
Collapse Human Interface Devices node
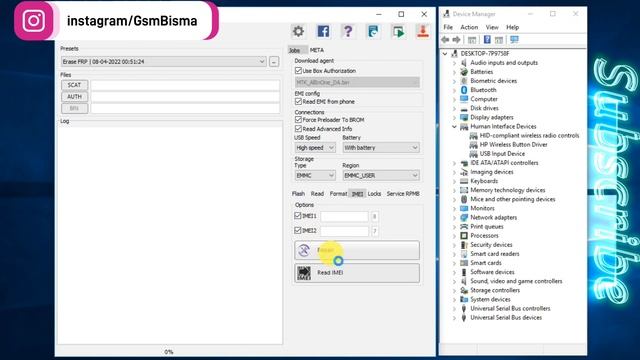coord(454,127)
